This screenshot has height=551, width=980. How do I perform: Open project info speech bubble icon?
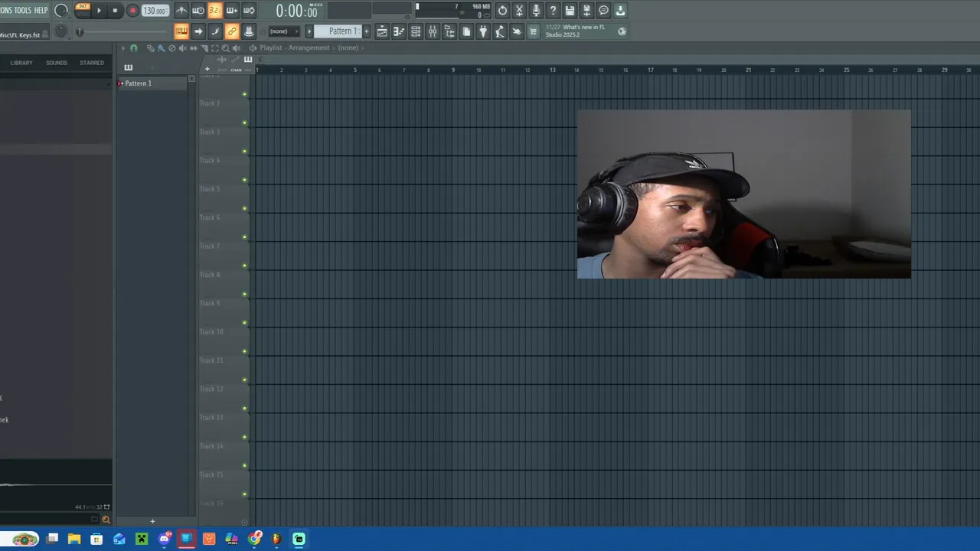point(603,11)
